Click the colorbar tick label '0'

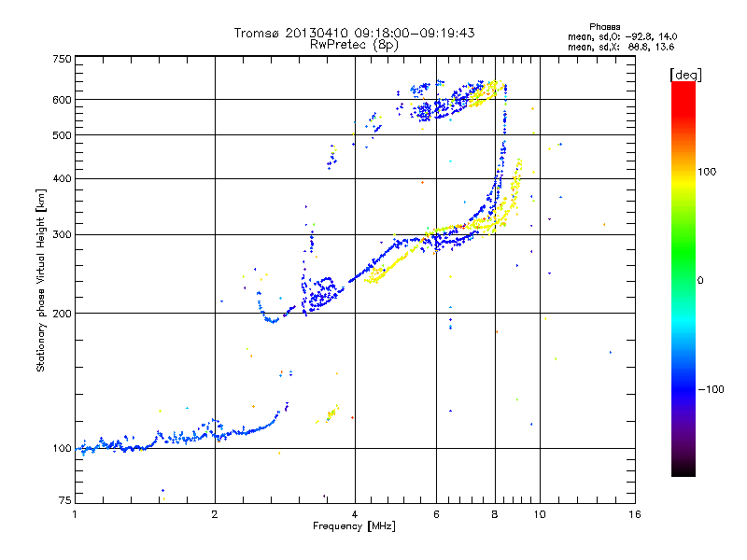pyautogui.click(x=700, y=281)
